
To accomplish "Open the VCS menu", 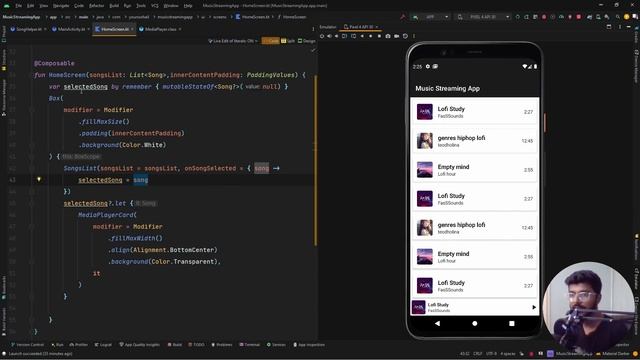I will [x=155, y=6].
